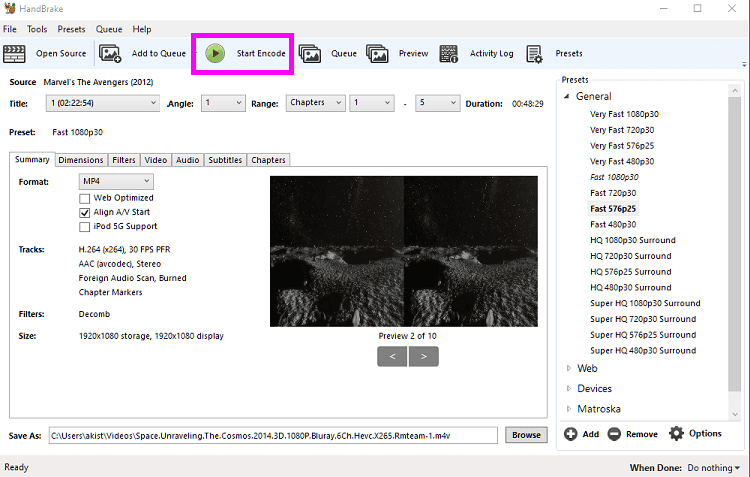Screen dimensions: 750x477
Task: Open the Tools menu
Action: tap(37, 29)
